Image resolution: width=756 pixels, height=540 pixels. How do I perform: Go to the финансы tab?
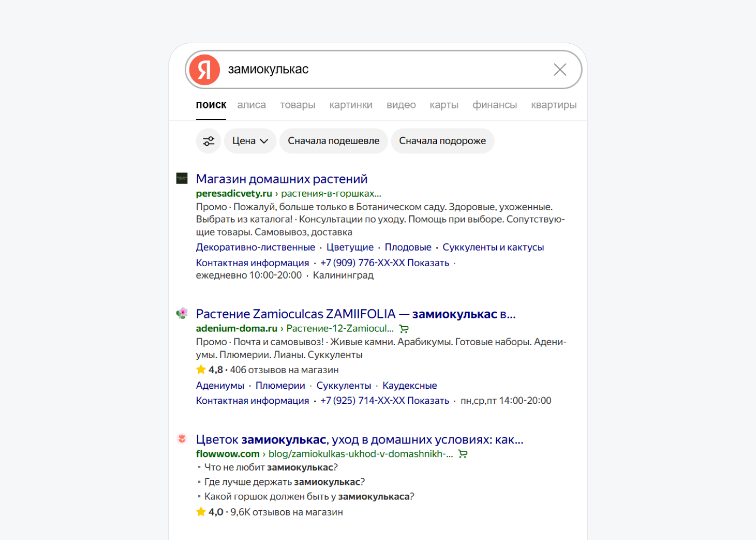(x=495, y=105)
